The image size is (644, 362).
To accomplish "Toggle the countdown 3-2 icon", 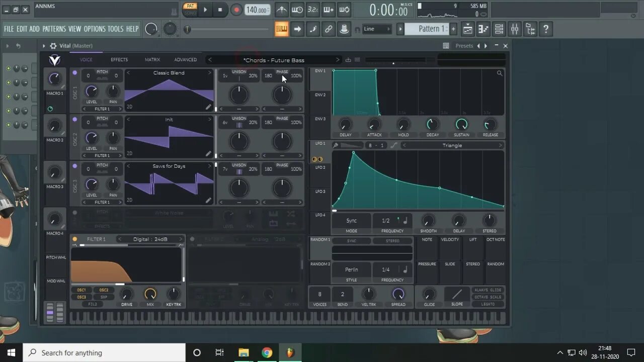I will pos(313,10).
